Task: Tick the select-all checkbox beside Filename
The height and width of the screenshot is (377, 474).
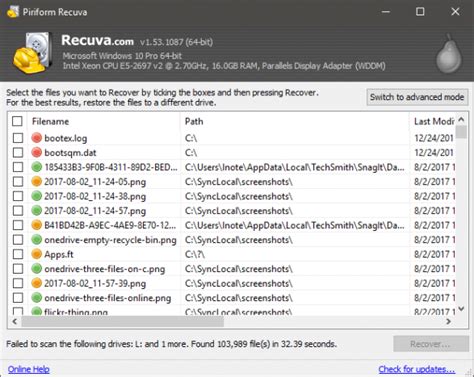Action: 17,121
